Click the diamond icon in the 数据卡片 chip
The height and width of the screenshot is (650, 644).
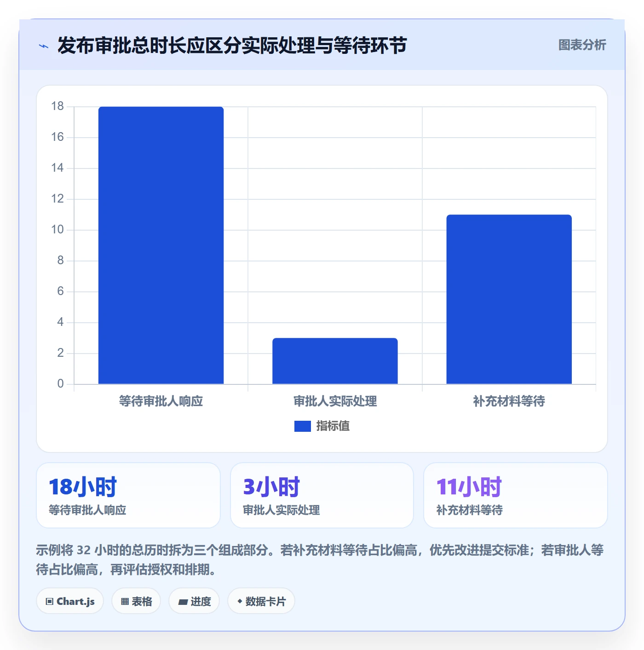[x=240, y=601]
